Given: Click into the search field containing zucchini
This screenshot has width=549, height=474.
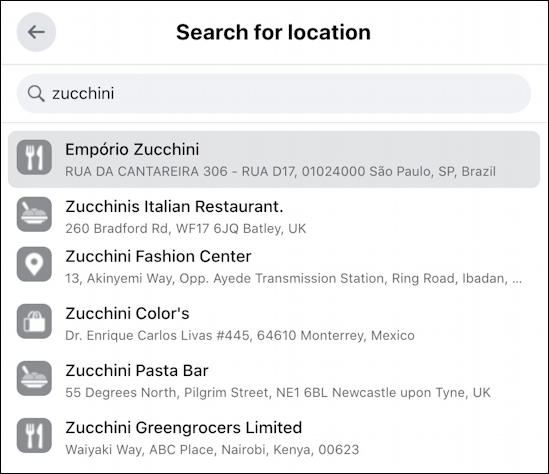Looking at the screenshot, I should pos(274,93).
